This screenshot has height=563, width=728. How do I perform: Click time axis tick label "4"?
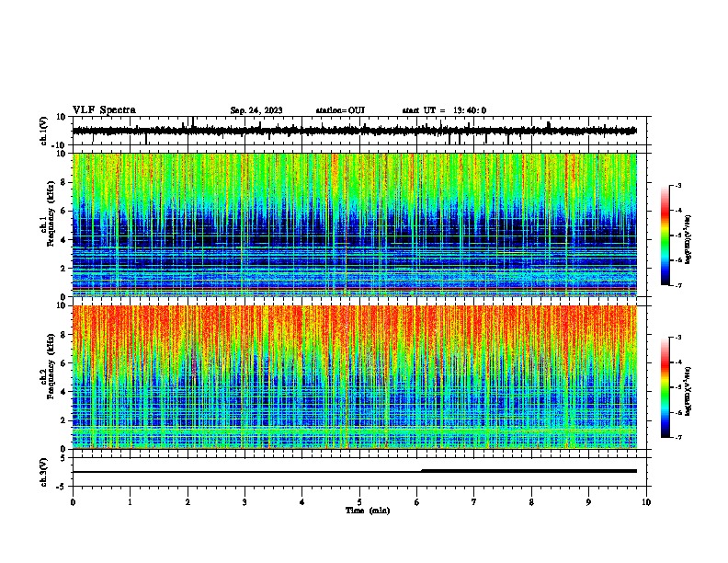pos(302,502)
